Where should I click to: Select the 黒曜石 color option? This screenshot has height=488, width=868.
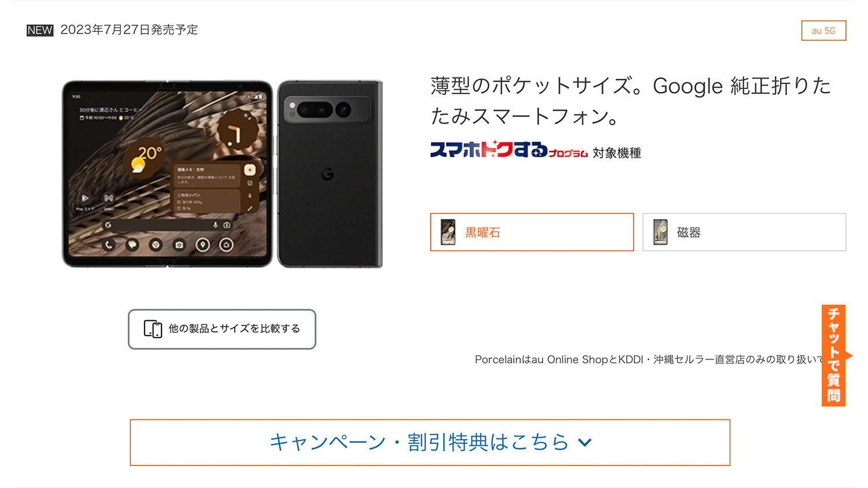[x=532, y=232]
